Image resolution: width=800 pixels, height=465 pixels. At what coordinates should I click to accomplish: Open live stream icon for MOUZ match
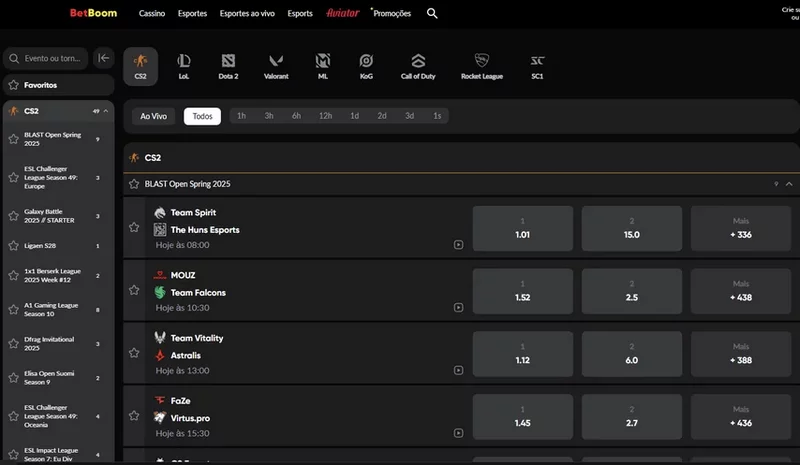point(458,306)
